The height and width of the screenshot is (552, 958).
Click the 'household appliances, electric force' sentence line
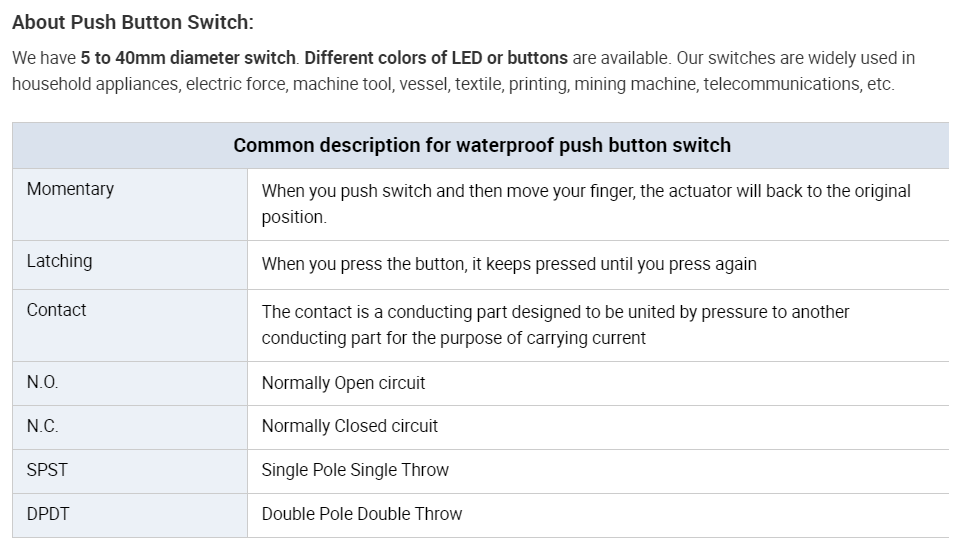click(453, 84)
